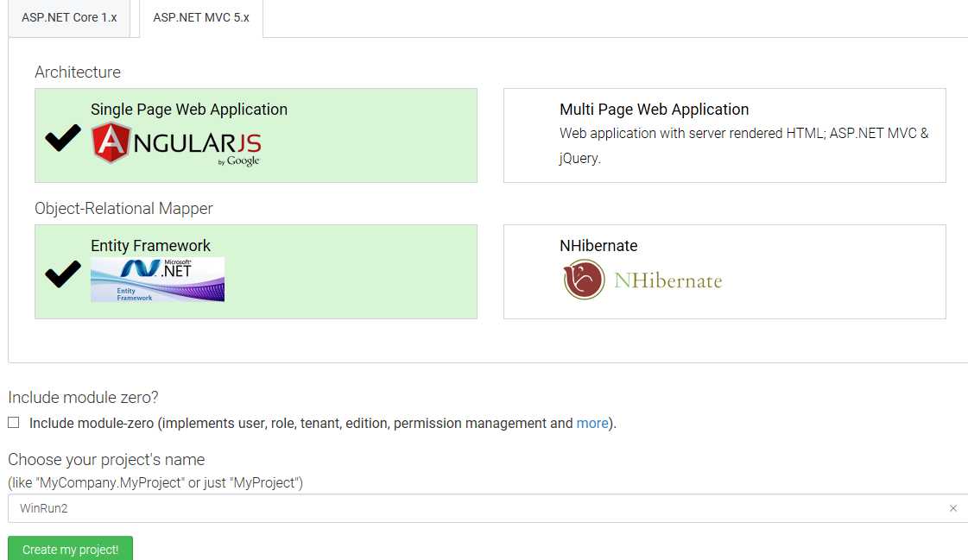Click the 'Choose your project's name' heading

click(106, 459)
